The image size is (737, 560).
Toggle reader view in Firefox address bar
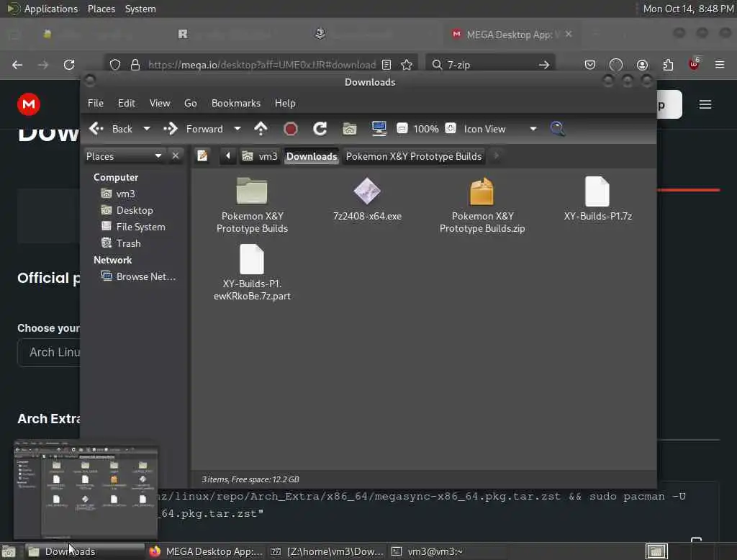386,65
